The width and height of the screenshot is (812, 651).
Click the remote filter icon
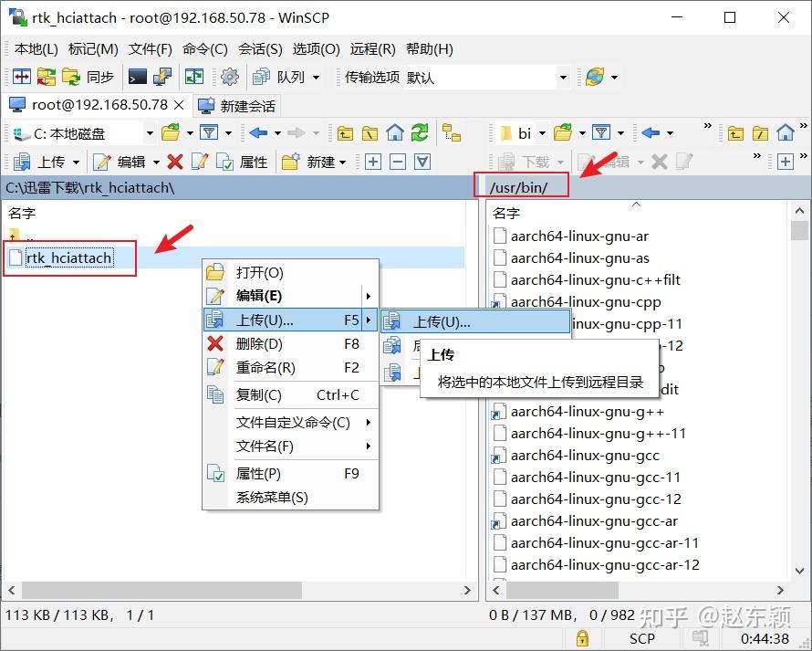pos(600,132)
